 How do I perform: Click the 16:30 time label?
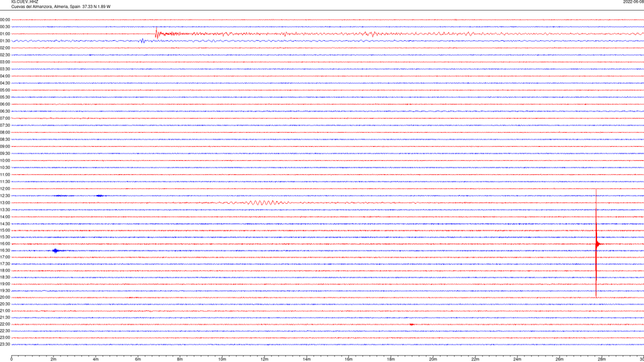point(5,250)
